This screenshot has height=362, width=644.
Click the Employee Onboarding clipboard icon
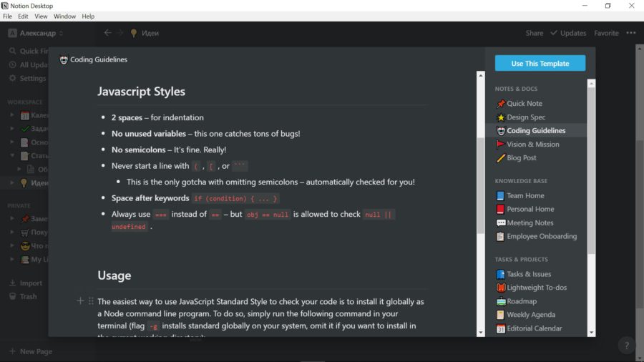500,236
